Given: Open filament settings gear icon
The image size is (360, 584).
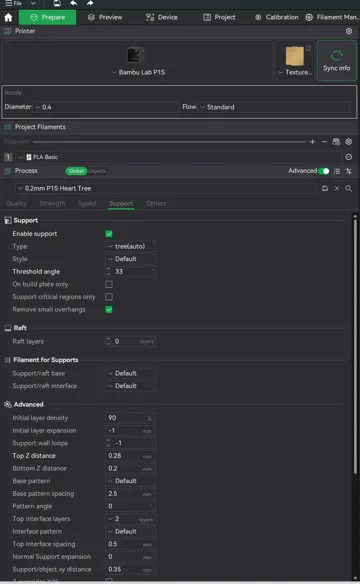Looking at the screenshot, I should point(348,142).
